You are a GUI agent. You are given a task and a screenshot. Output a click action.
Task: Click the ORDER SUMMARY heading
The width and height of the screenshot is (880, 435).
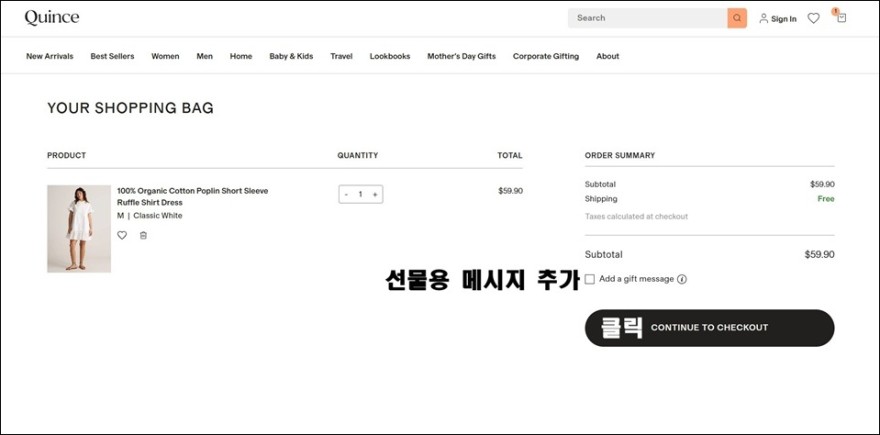[x=620, y=155]
